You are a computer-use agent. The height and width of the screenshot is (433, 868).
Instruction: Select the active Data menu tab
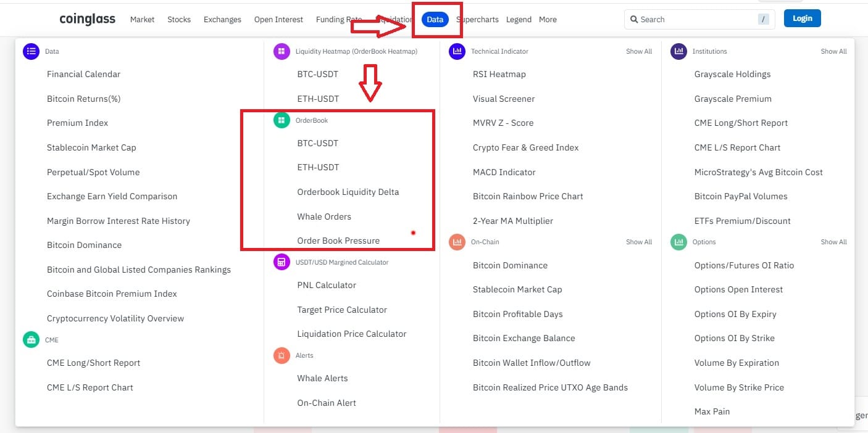click(x=435, y=20)
